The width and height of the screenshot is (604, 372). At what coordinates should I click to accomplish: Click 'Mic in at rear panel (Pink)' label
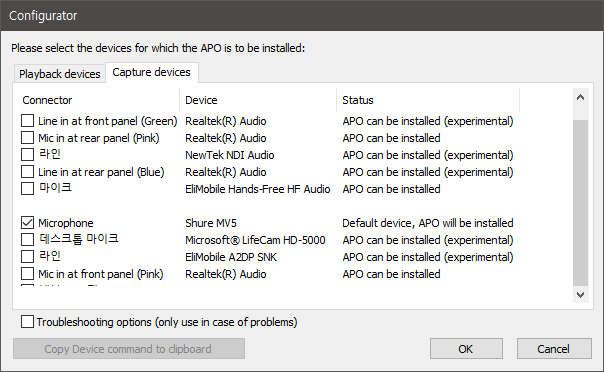(x=99, y=138)
